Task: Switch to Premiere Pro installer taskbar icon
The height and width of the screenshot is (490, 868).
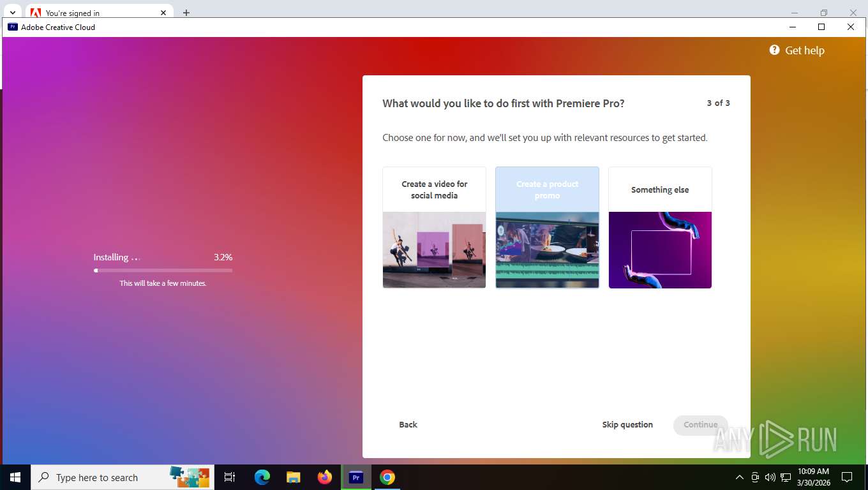Action: coord(356,477)
